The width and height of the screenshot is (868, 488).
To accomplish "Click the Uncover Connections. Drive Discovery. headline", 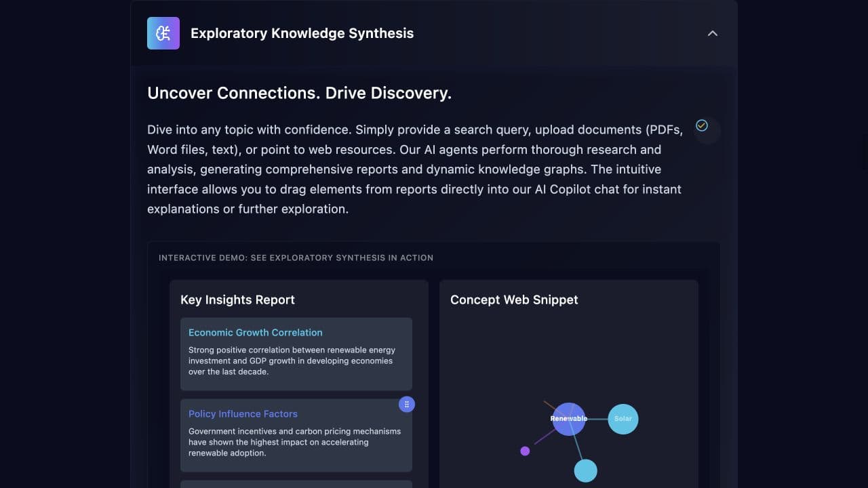I will pyautogui.click(x=300, y=93).
